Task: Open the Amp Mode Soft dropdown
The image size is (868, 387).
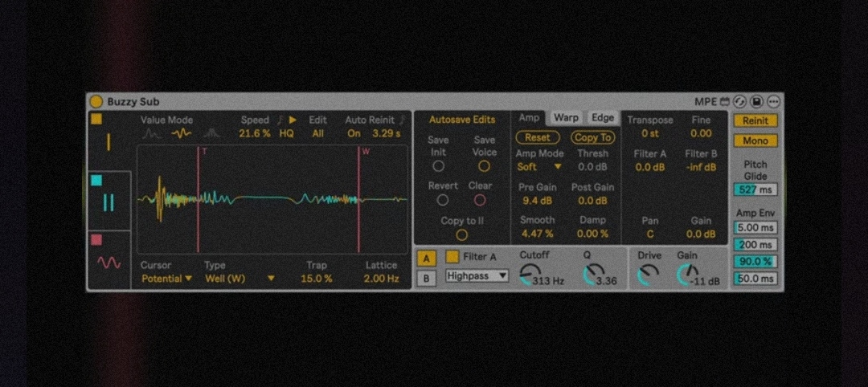Action: (539, 166)
